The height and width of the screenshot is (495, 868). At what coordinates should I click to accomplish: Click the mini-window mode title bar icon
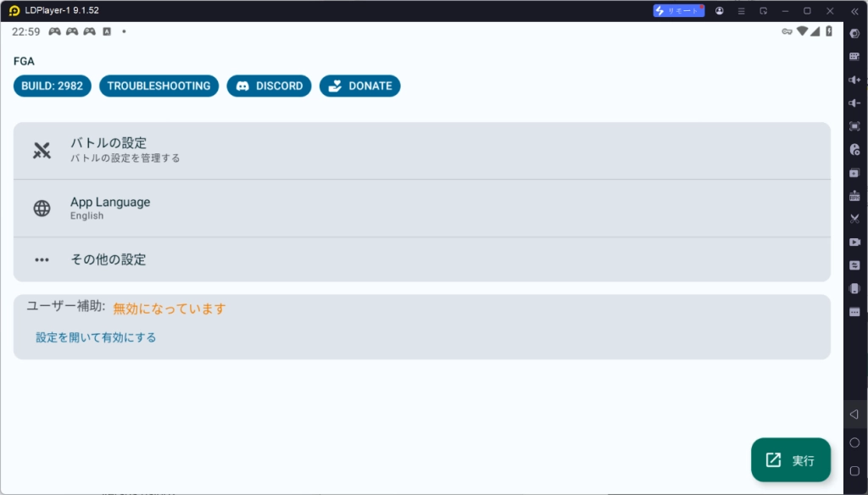tap(764, 10)
